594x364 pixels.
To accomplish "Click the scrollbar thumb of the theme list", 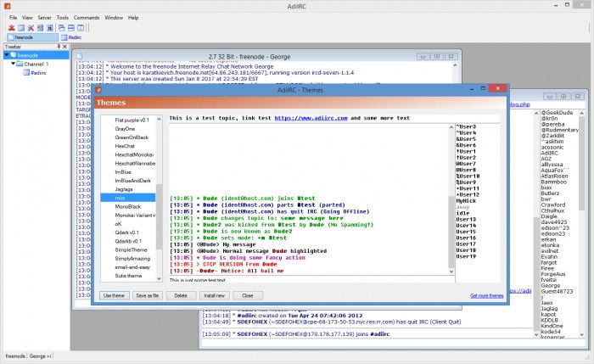I will pos(159,216).
